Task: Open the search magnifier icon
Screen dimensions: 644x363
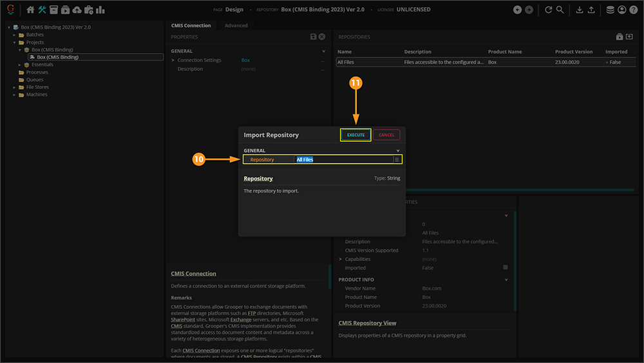Action: coord(560,10)
